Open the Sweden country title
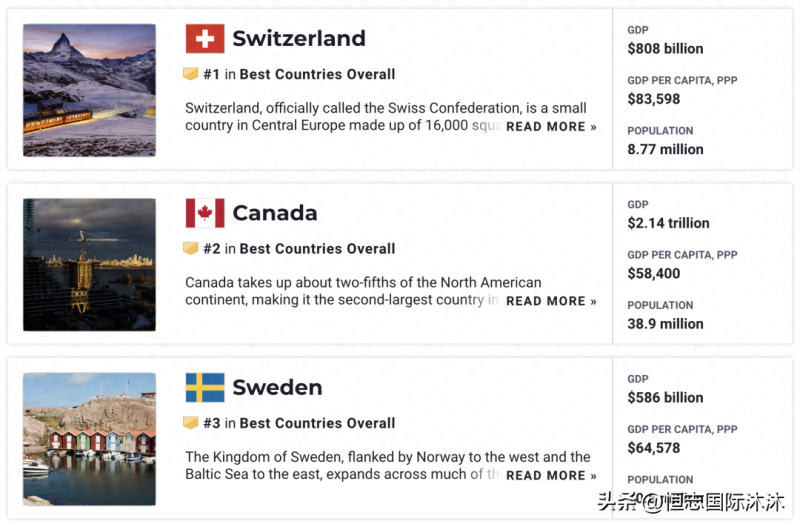Viewport: 800px width, 527px height. (x=277, y=387)
